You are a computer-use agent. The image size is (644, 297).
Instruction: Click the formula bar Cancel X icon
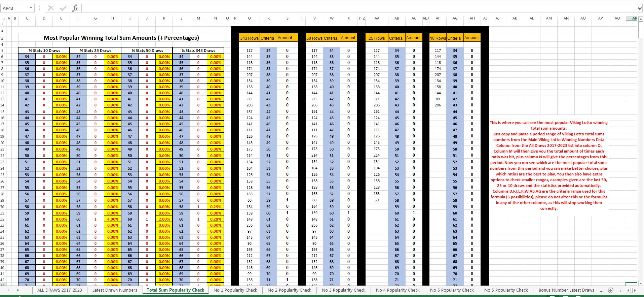(51, 8)
